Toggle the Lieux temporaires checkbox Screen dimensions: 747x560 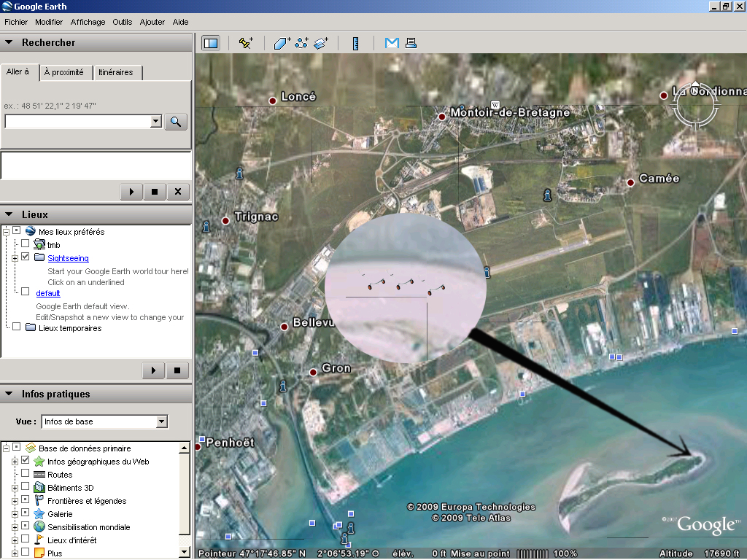point(17,327)
